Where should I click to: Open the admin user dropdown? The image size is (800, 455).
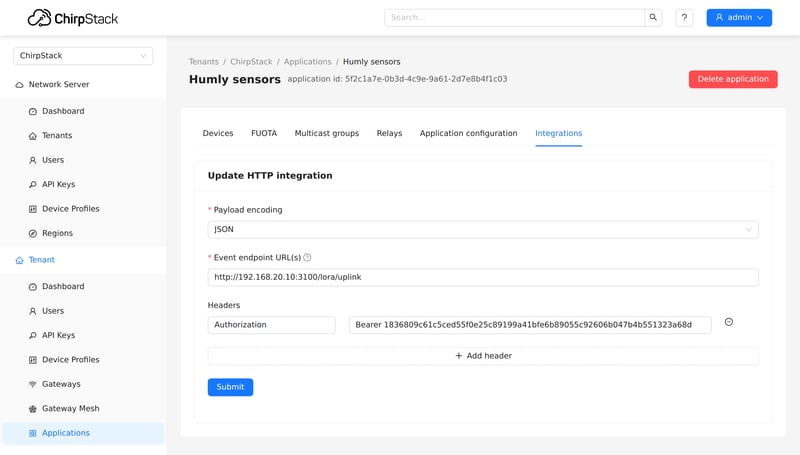click(x=739, y=17)
